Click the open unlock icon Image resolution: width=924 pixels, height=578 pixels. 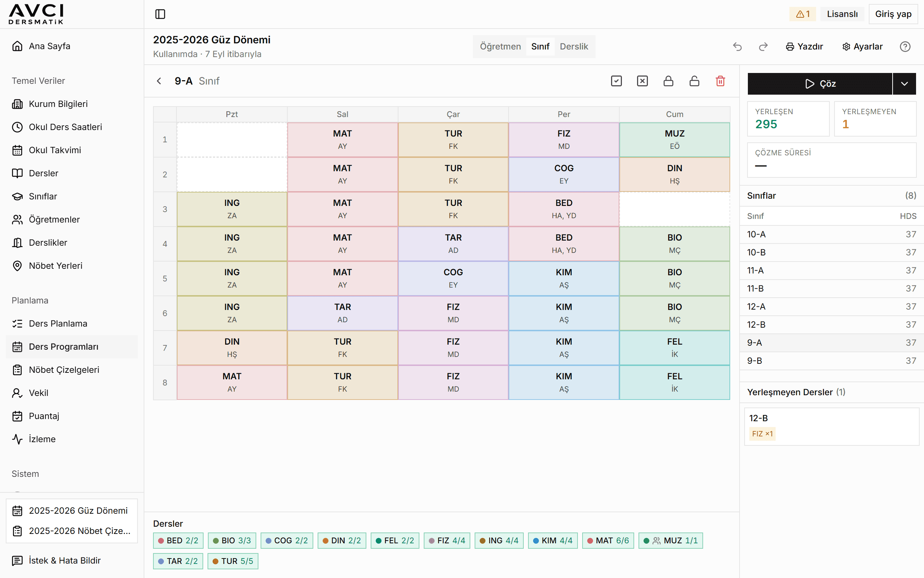click(x=694, y=81)
